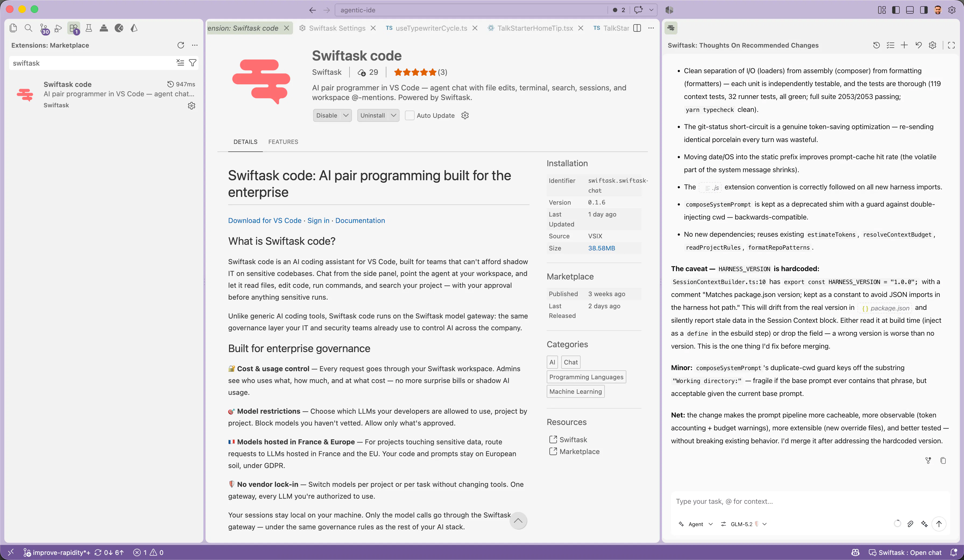Open Swiftask chat panel settings gear
Viewport: 964px width, 560px height.
(933, 45)
